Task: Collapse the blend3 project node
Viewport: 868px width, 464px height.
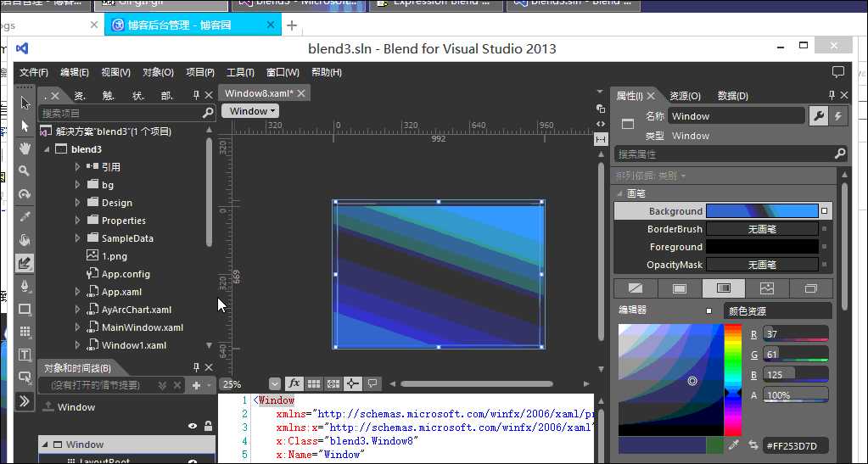Action: point(47,149)
